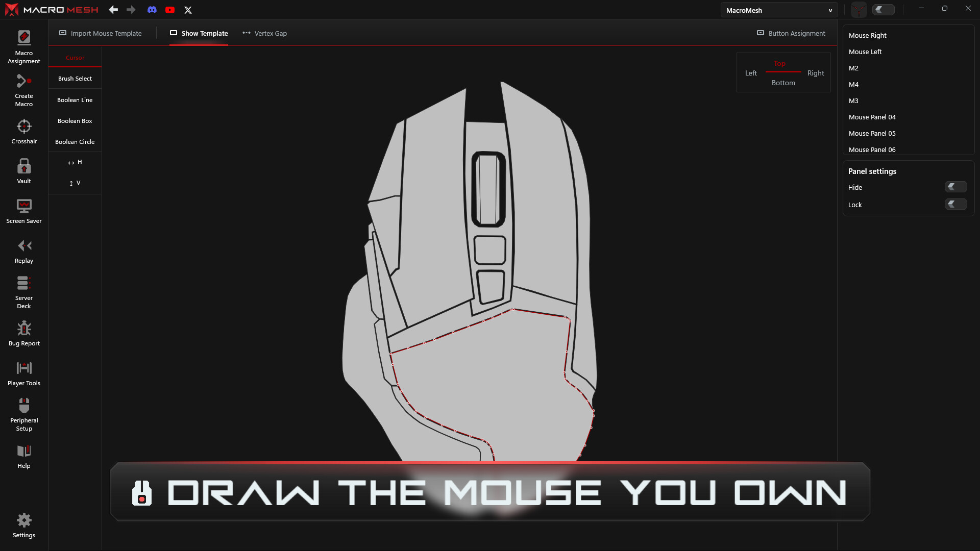The image size is (980, 551).
Task: Select the Boolean Box tool
Action: 75,121
